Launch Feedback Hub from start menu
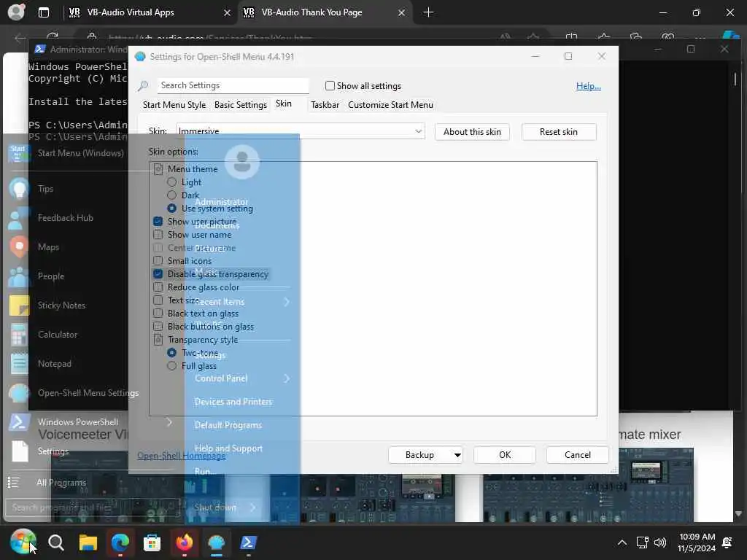Screen dimensions: 747x560 point(90,217)
